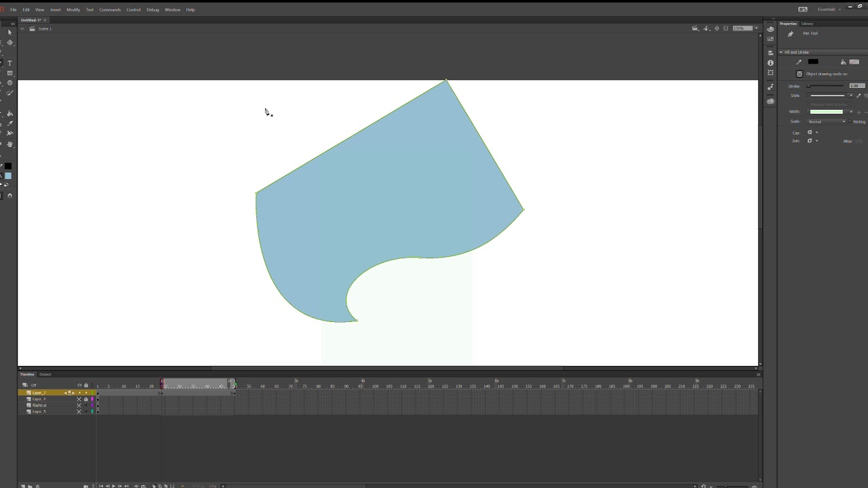Select the Rectangle tool
868x488 pixels.
coord(9,73)
